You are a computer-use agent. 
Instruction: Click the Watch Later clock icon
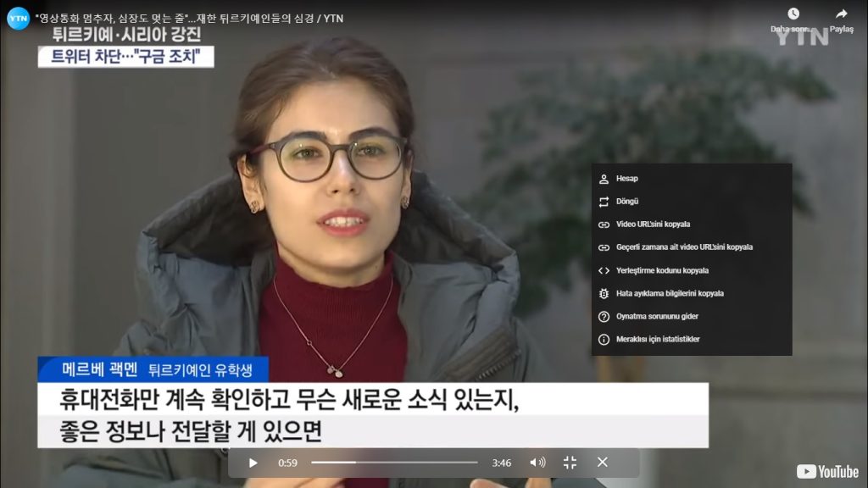coord(793,14)
